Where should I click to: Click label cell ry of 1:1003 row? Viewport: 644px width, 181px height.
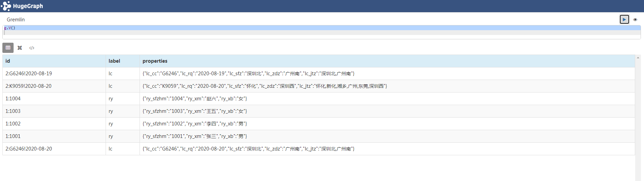tap(123, 111)
